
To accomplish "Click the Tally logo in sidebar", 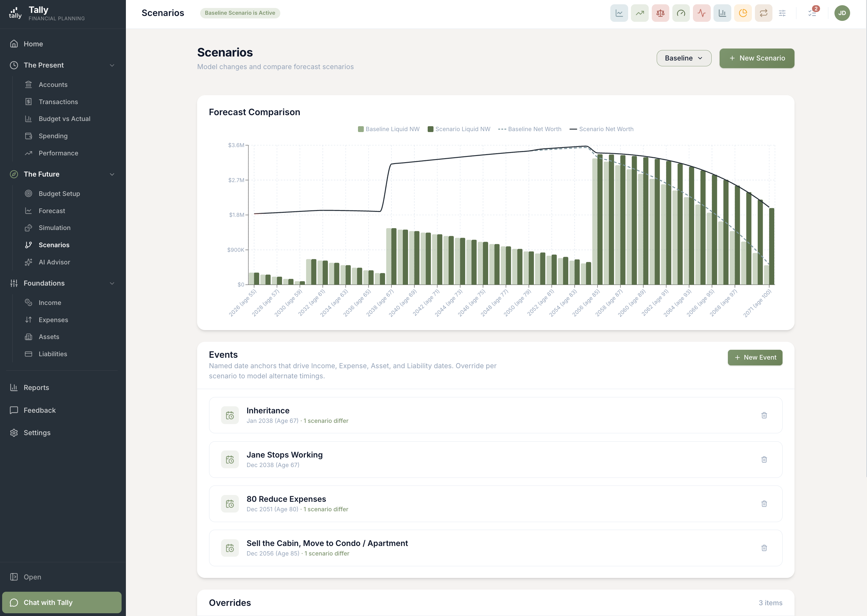I will [15, 13].
